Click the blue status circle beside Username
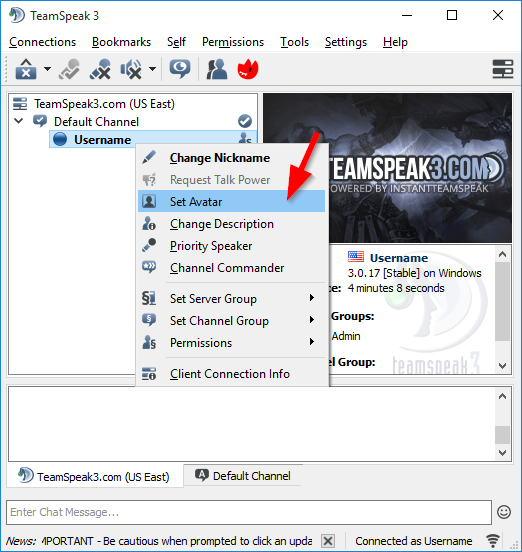 [x=60, y=139]
